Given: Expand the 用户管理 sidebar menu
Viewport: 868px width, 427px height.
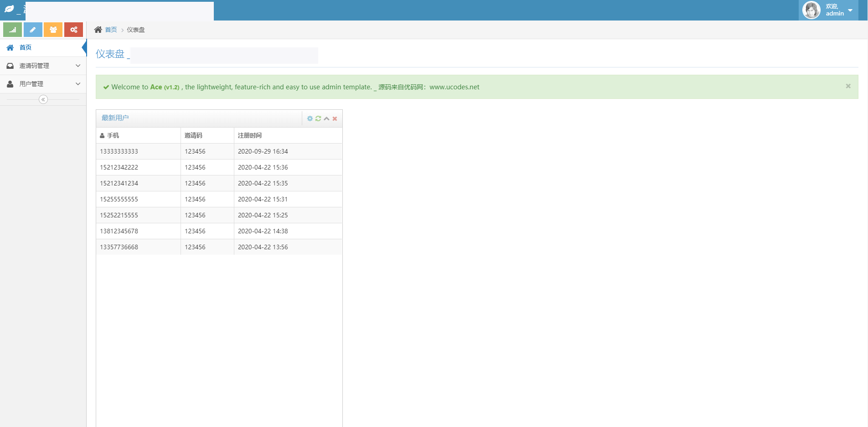Looking at the screenshot, I should [43, 84].
